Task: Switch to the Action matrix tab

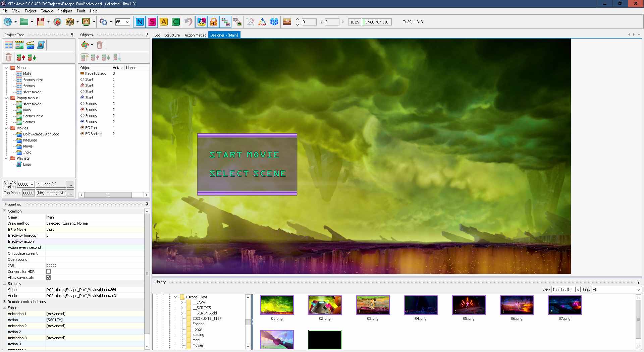Action: [195, 35]
